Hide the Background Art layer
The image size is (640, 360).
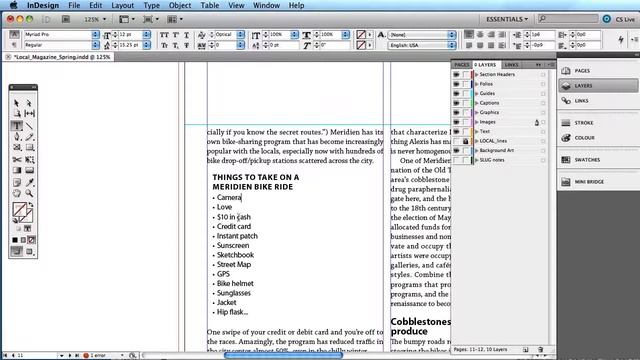point(456,151)
